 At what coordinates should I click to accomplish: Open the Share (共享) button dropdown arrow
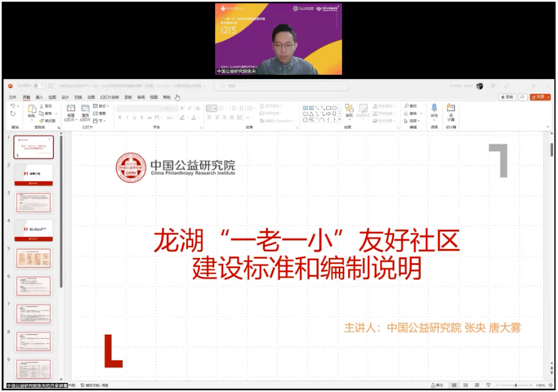548,97
